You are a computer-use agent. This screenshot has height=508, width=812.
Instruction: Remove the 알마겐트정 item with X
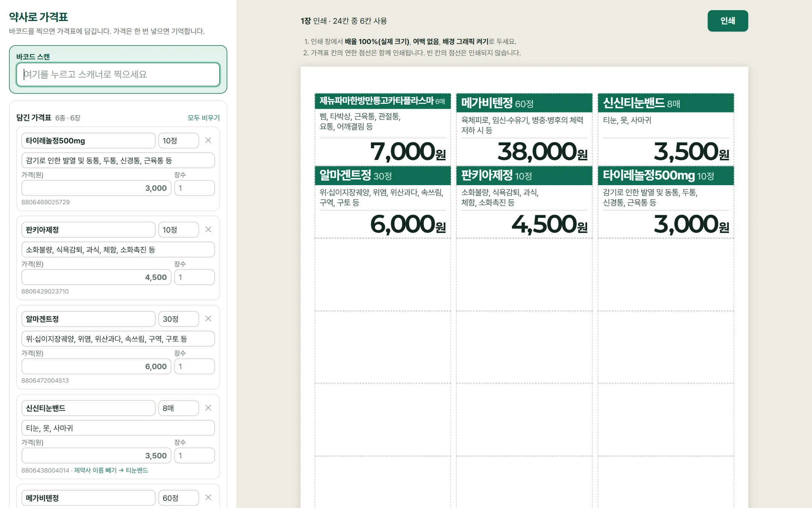[x=208, y=319]
